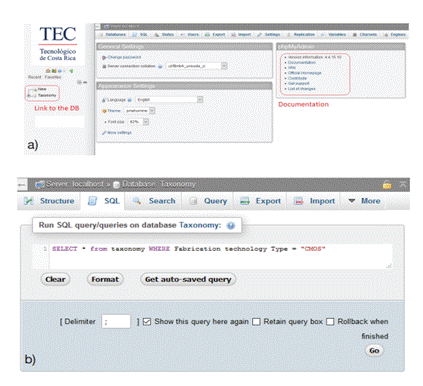The image size is (423, 386).
Task: Click the Structure tab icon
Action: click(29, 201)
